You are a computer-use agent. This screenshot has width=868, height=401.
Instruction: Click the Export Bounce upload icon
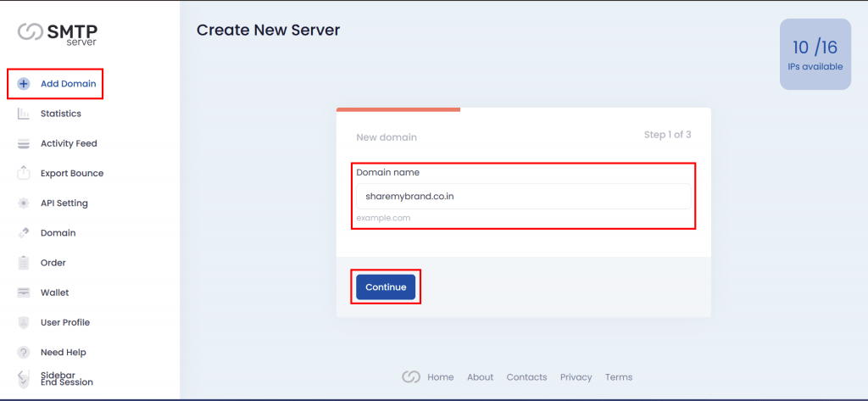[23, 173]
